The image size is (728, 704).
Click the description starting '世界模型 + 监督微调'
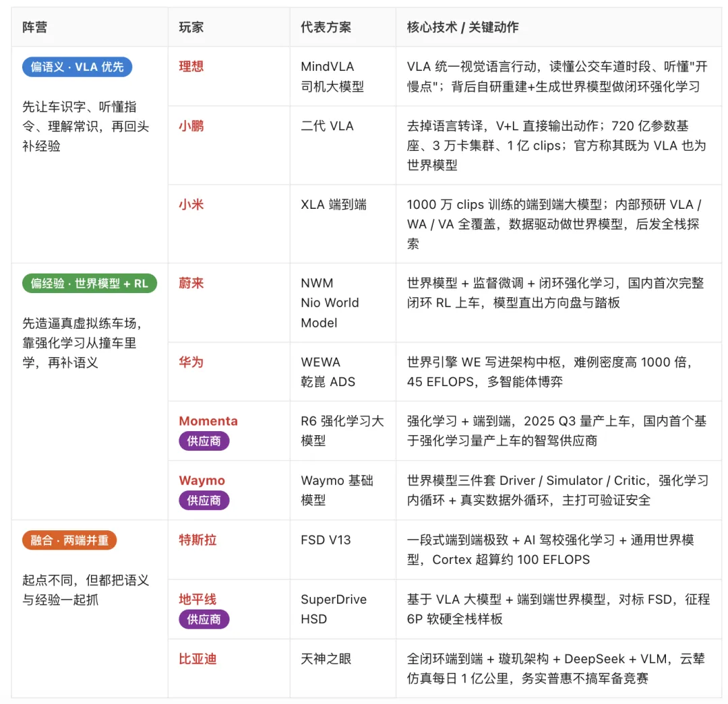555,293
